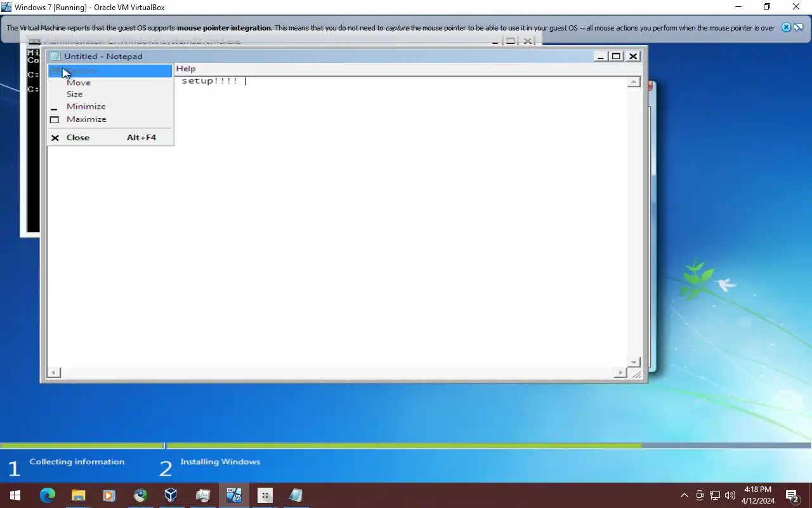The height and width of the screenshot is (508, 812).
Task: Click the don't-show-again notification icon
Action: point(799,27)
